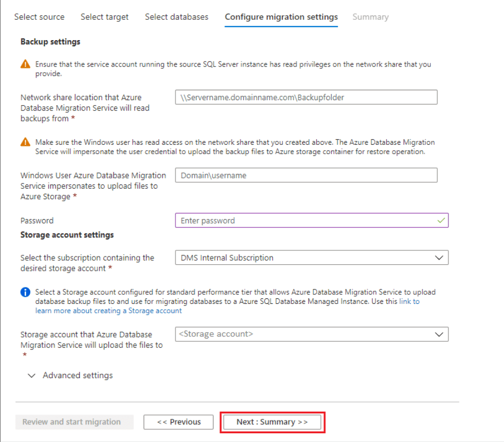The width and height of the screenshot is (504, 442).
Task: Click Review and start migration button
Action: click(72, 422)
